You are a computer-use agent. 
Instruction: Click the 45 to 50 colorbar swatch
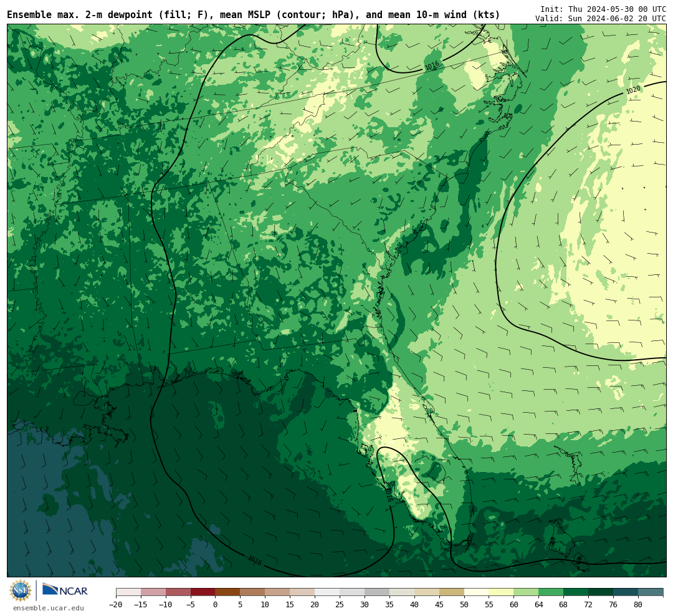pos(452,592)
